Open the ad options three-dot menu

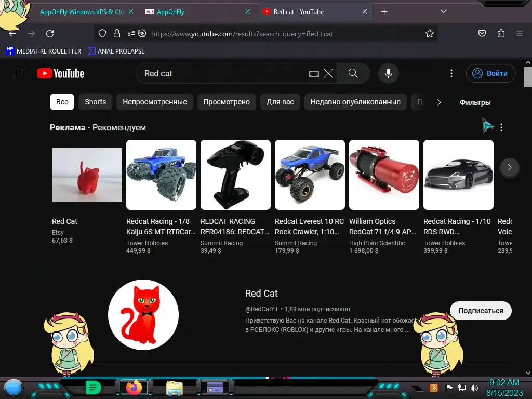tap(501, 127)
